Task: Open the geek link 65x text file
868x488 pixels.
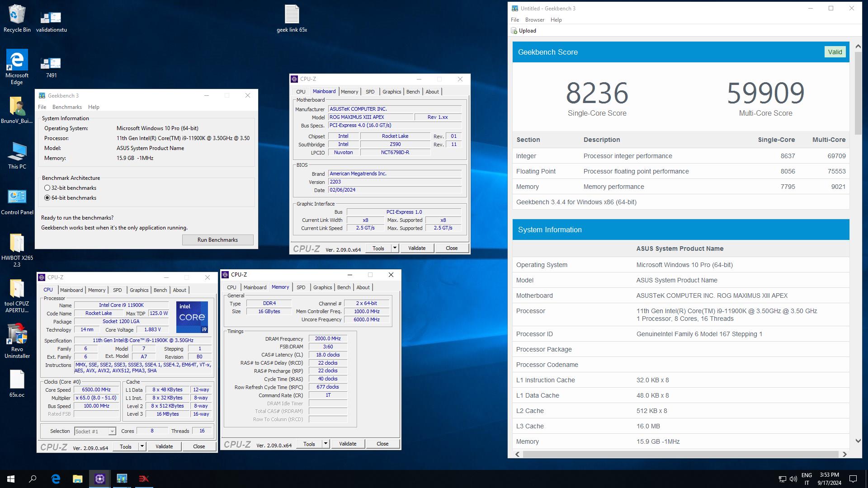Action: pyautogui.click(x=292, y=18)
